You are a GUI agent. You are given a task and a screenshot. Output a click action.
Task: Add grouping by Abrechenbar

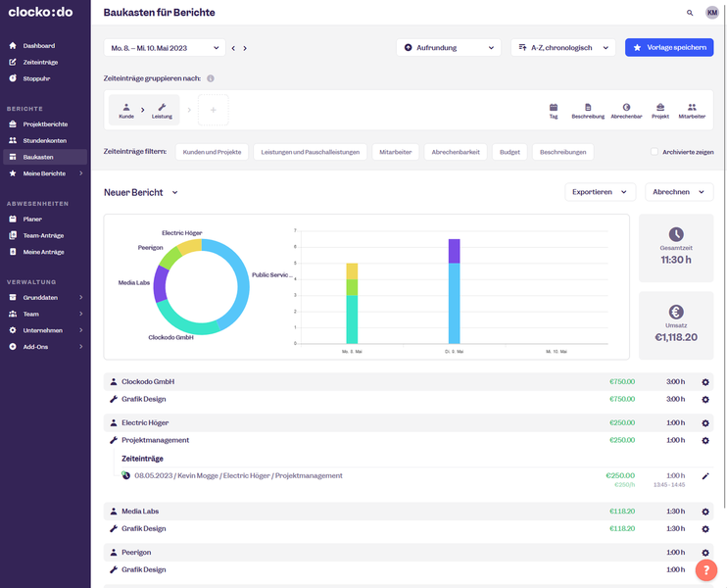pos(626,111)
